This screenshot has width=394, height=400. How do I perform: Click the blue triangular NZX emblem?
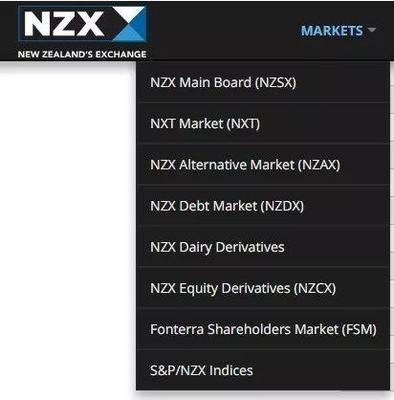129,24
